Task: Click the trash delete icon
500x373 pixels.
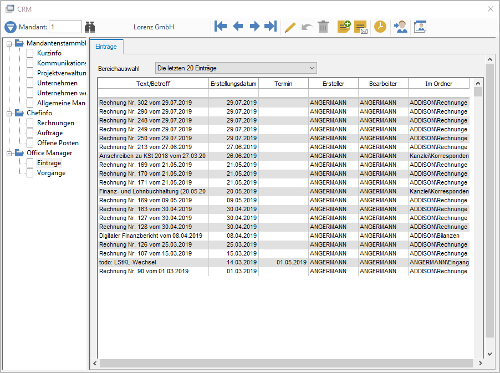Action: point(323,27)
